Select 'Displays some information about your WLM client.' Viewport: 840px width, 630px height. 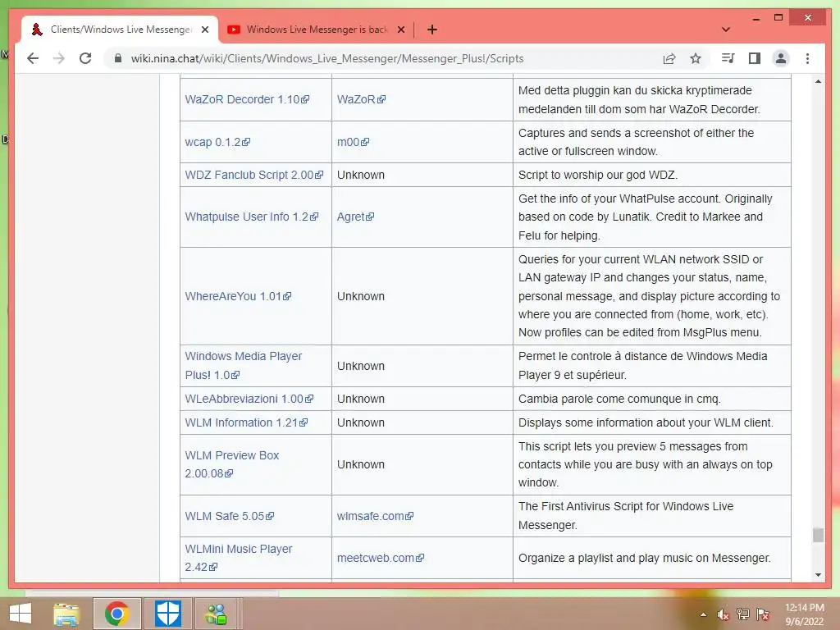click(x=646, y=422)
